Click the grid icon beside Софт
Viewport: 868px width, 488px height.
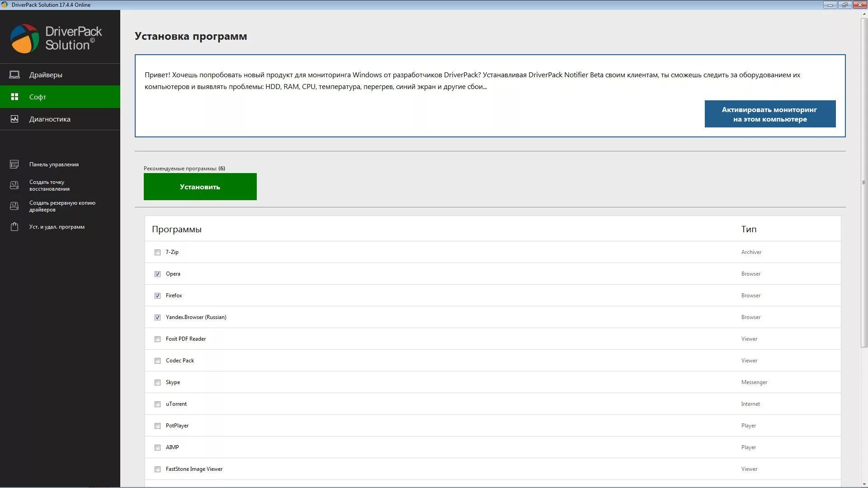click(14, 97)
